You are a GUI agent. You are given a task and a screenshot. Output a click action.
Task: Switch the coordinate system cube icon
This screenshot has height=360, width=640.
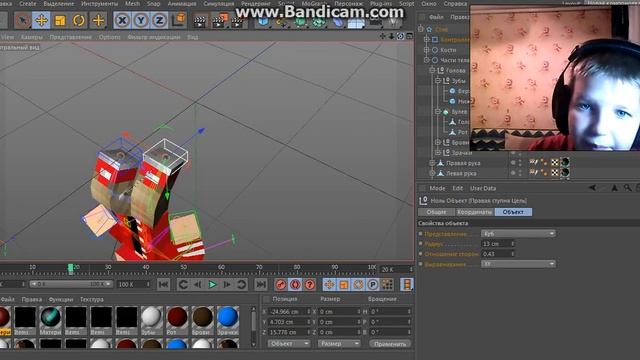pos(179,20)
